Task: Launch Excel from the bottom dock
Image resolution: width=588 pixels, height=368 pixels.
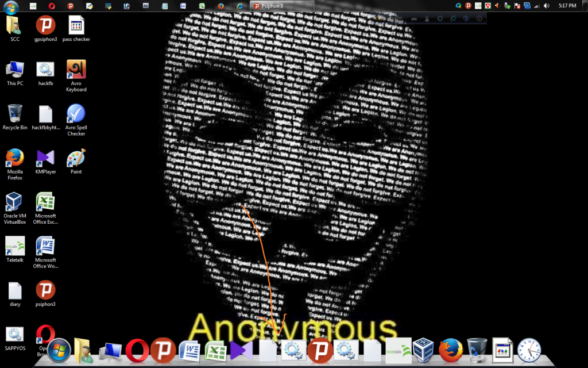Action: click(215, 351)
